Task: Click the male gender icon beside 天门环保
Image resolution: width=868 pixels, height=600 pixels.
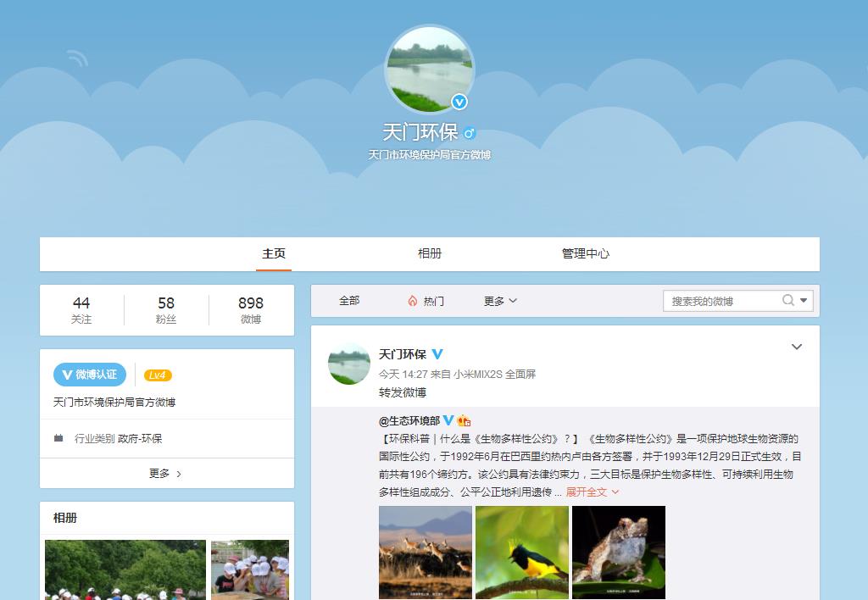Action: [469, 133]
